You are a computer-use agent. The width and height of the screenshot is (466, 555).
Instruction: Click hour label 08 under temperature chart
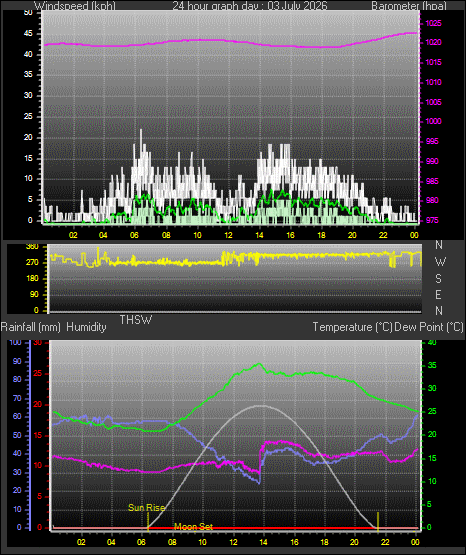pos(172,542)
